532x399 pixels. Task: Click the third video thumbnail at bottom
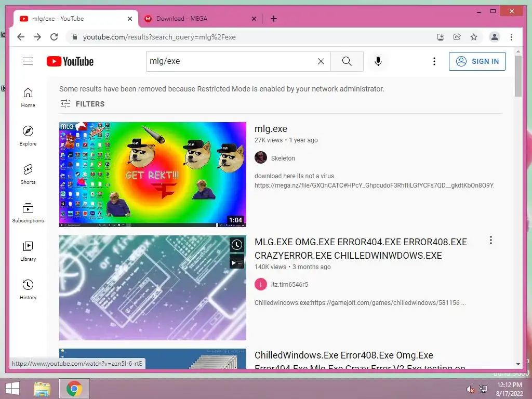click(153, 358)
